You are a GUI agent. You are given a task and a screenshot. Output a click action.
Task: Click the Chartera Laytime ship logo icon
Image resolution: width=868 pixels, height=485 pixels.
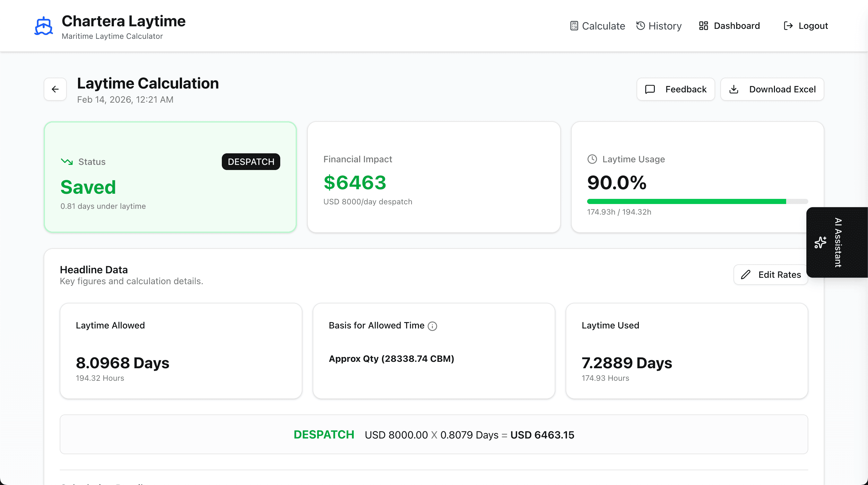click(43, 25)
